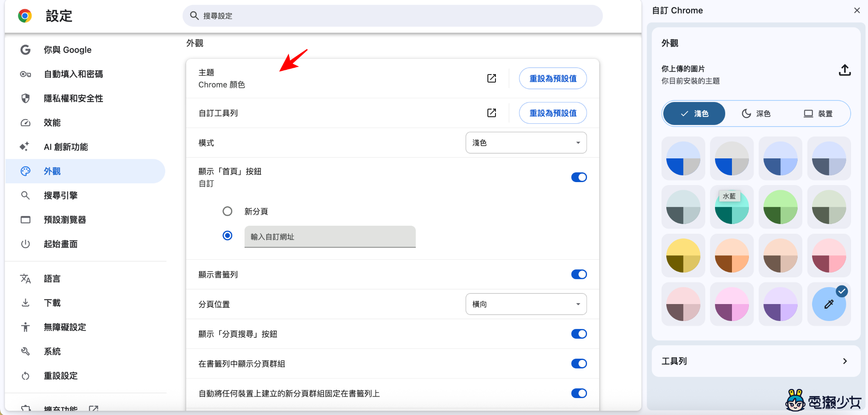Choose the orange color swatch

[x=732, y=255]
